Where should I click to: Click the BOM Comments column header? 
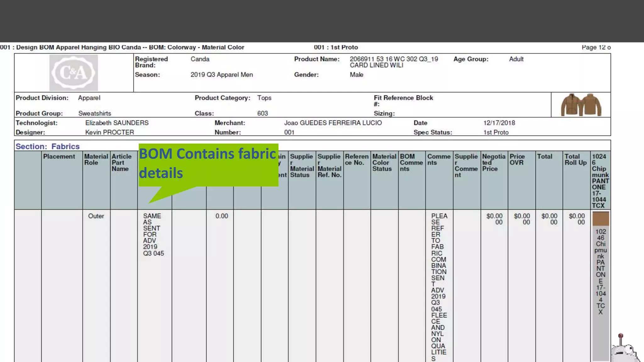pyautogui.click(x=411, y=162)
